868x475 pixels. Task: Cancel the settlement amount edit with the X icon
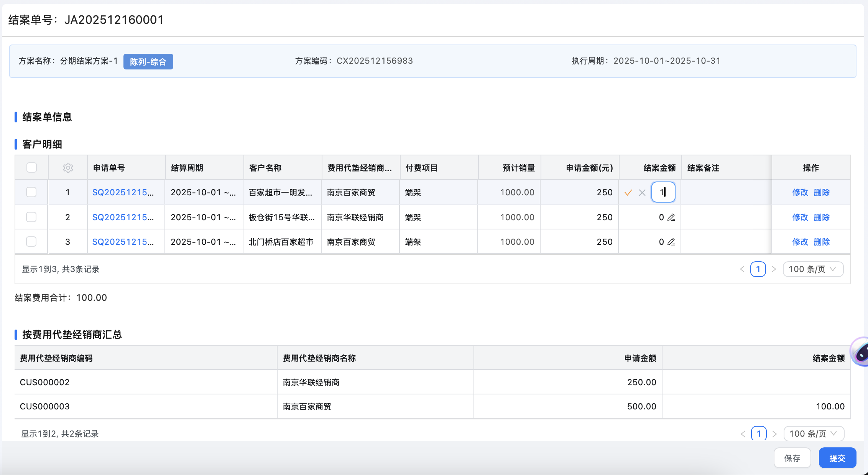642,193
